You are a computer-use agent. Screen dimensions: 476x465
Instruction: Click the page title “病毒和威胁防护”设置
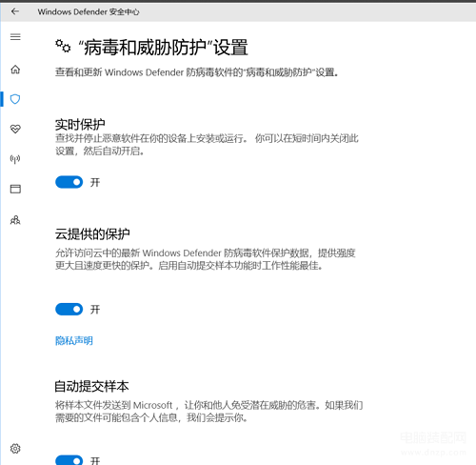[x=163, y=48]
